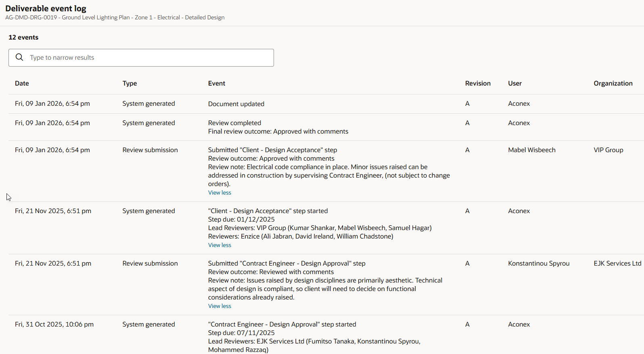Click the user name Konstantinou Spyrou
644x354 pixels.
(x=539, y=263)
